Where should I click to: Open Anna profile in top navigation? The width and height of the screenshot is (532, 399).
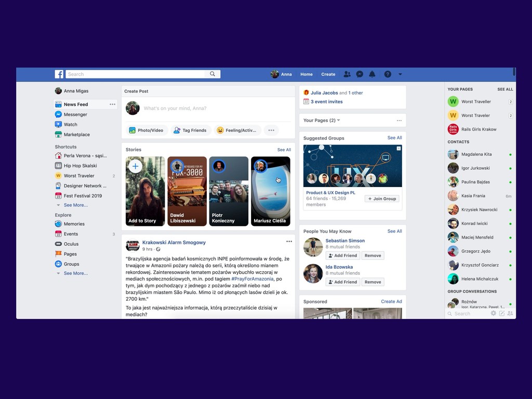281,74
